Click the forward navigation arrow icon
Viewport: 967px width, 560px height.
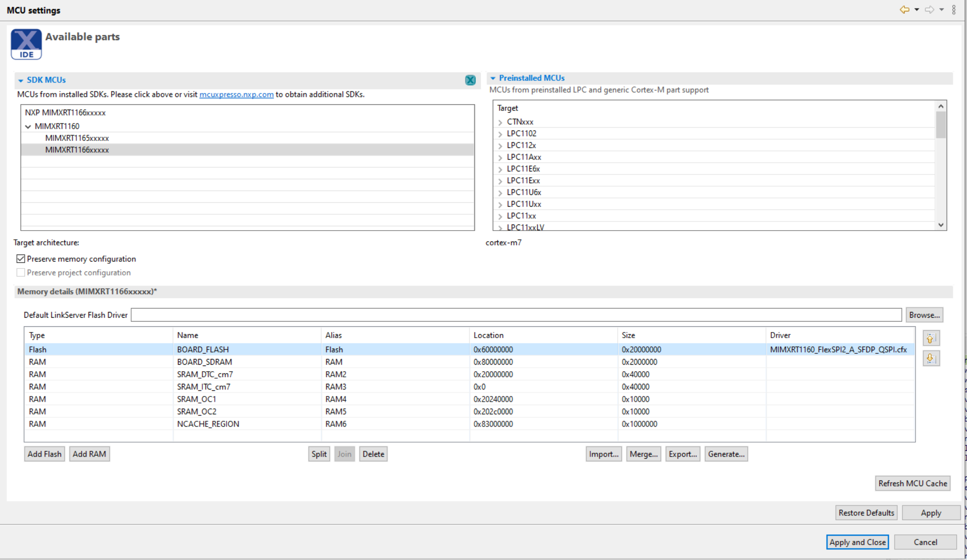click(929, 10)
